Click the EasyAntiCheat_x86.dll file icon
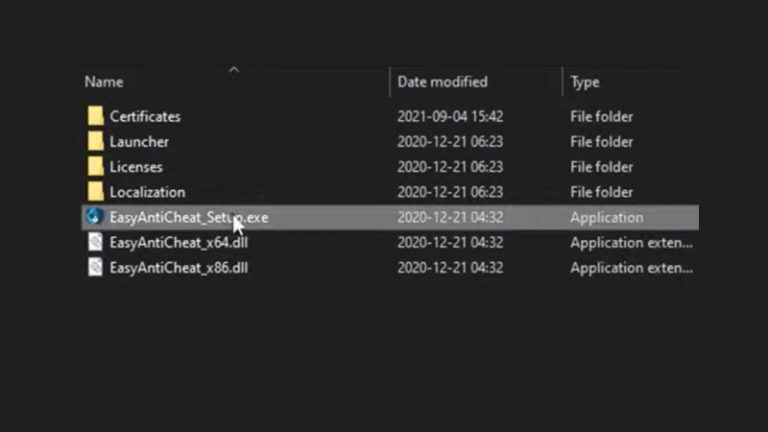Screen dimensions: 768x432 (95, 267)
